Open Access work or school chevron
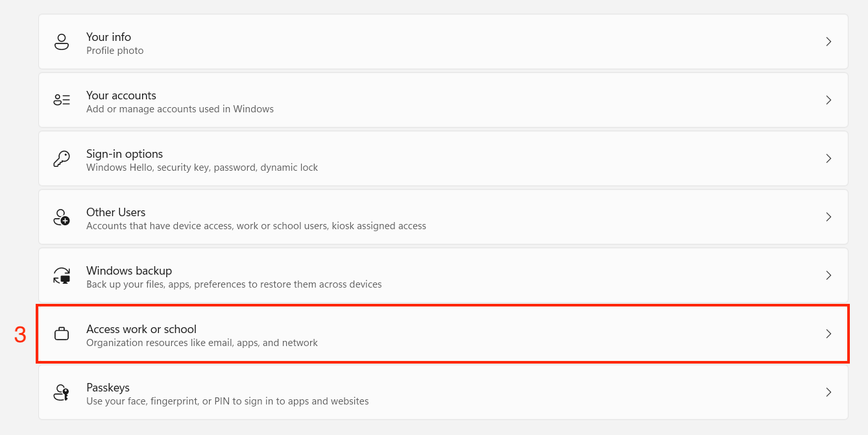The width and height of the screenshot is (868, 435). click(828, 334)
